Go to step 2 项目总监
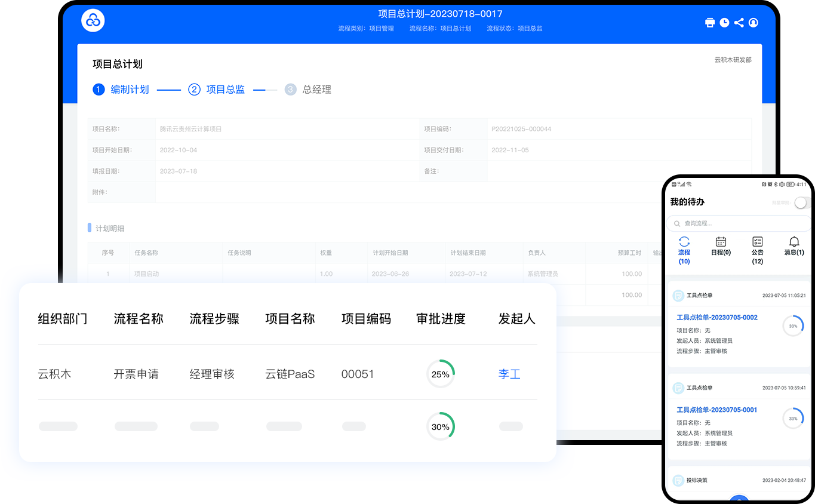The image size is (815, 504). pos(217,90)
